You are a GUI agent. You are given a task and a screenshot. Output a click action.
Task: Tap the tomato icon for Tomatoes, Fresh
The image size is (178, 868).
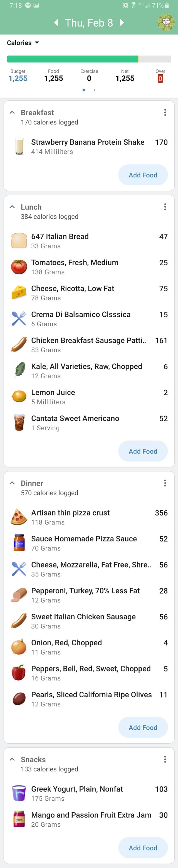pos(19,266)
